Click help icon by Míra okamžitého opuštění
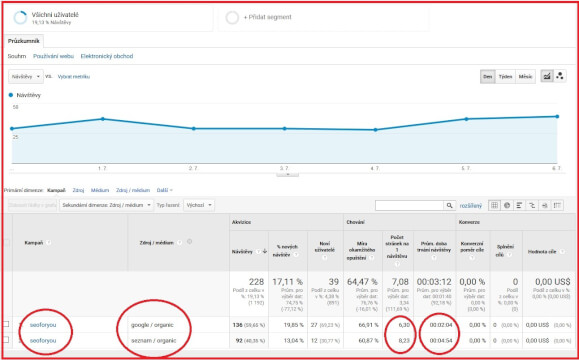The image size is (579, 360). 373,258
